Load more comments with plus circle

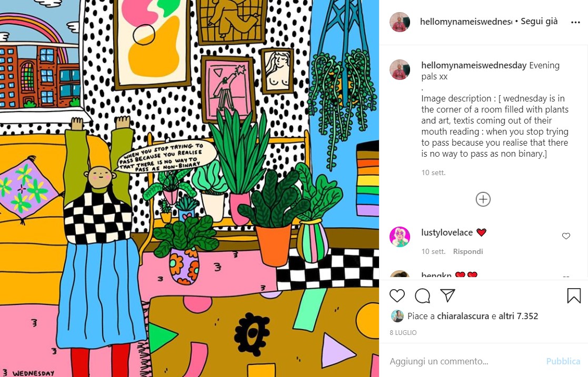tap(483, 199)
